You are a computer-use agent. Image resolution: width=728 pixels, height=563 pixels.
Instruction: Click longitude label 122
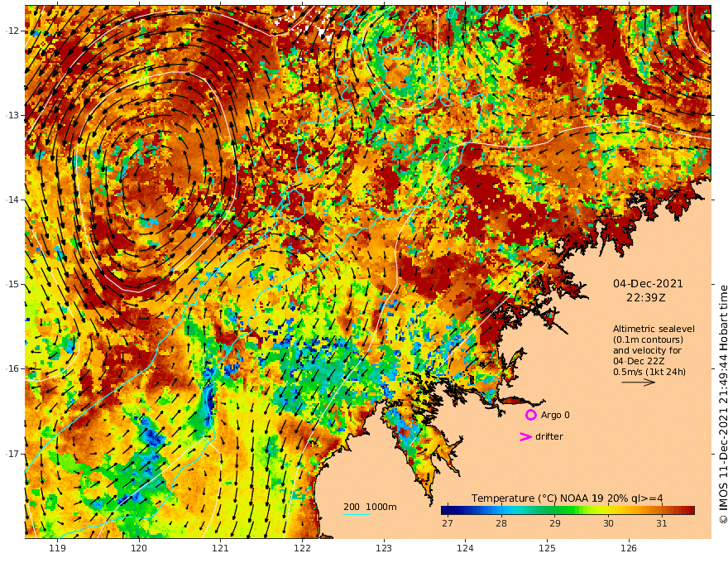pyautogui.click(x=302, y=548)
